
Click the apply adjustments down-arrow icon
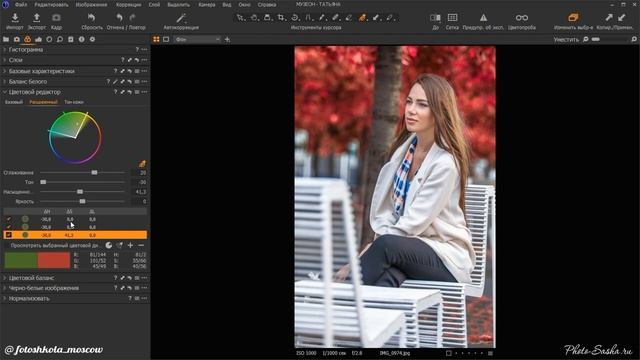point(622,18)
